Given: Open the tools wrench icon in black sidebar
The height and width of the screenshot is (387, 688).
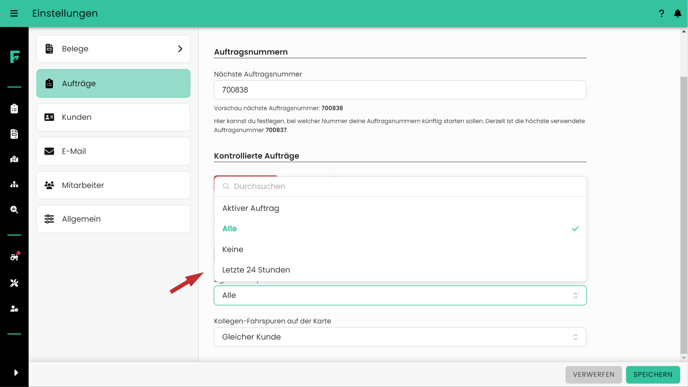Looking at the screenshot, I should 14,283.
